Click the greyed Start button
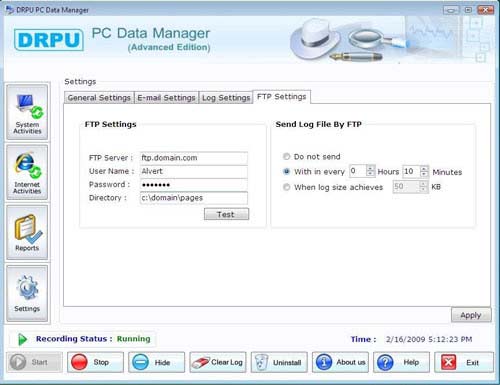The height and width of the screenshot is (385, 500). click(x=34, y=362)
